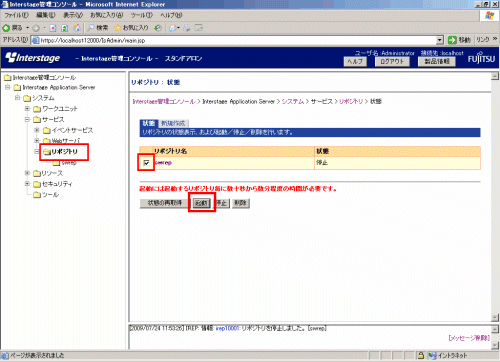Click the 停止 stop button below table
This screenshot has width=500, height=362.
point(221,203)
